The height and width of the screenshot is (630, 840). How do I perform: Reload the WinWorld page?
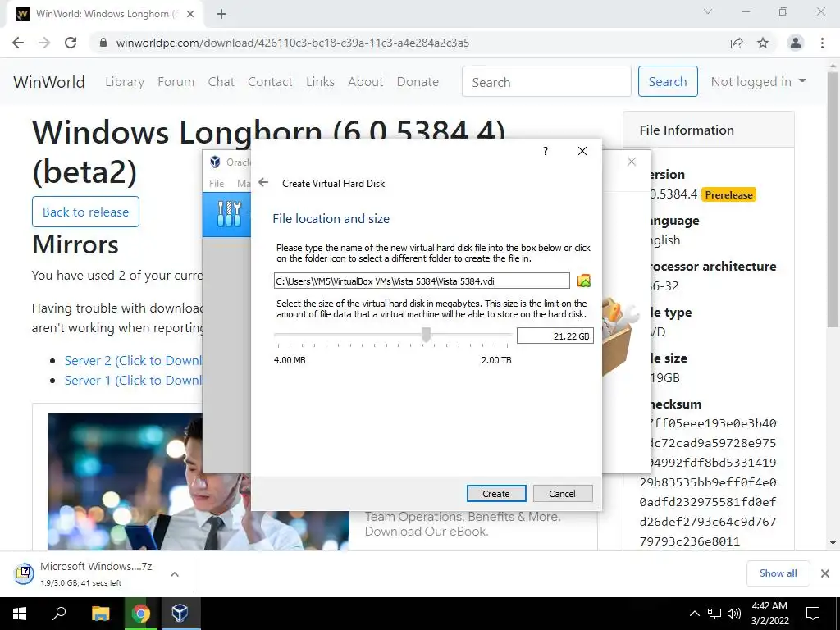(x=71, y=43)
